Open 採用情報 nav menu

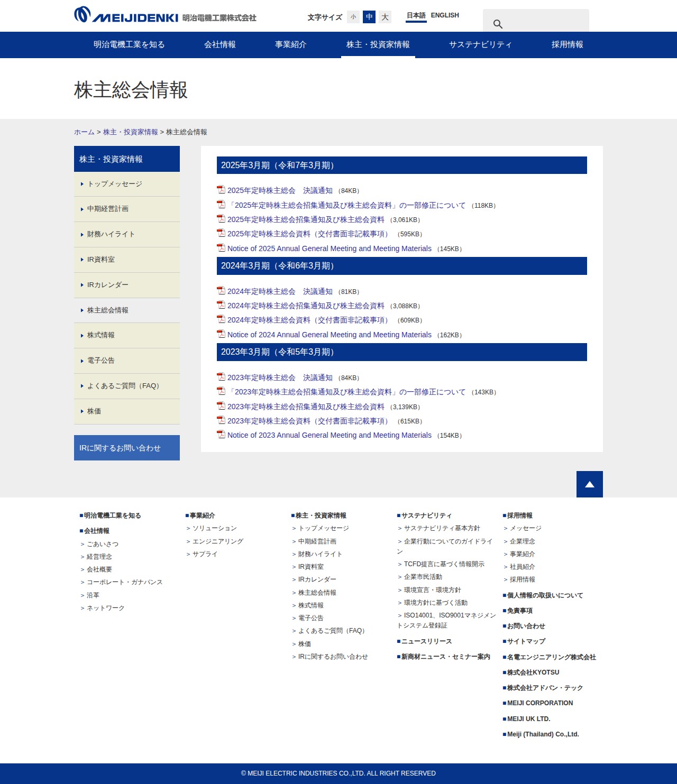[568, 45]
